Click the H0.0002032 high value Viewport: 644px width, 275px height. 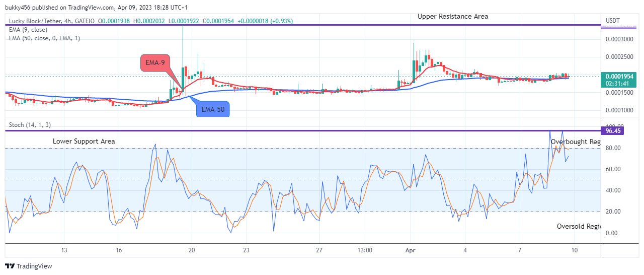point(150,21)
